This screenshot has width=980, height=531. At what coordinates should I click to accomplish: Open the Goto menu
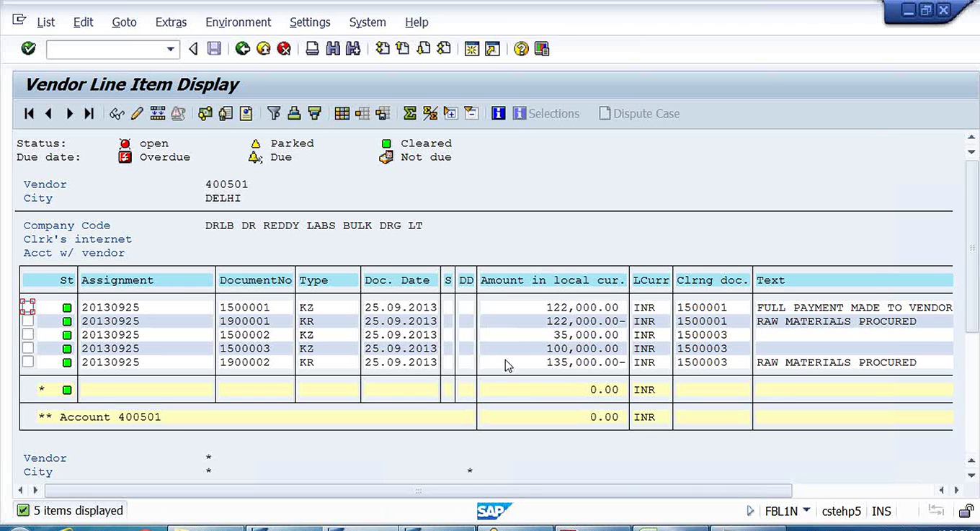tap(124, 22)
